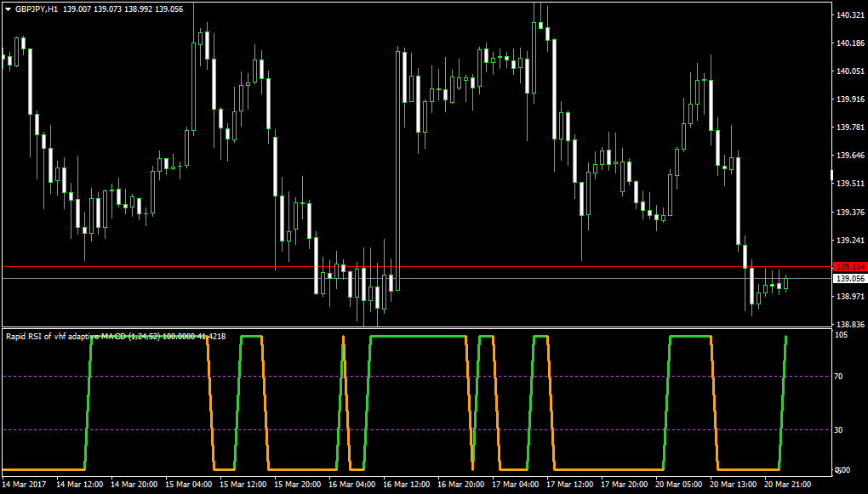This screenshot has width=868, height=494.
Task: Click the last green RSI line segment
Action: click(x=782, y=403)
